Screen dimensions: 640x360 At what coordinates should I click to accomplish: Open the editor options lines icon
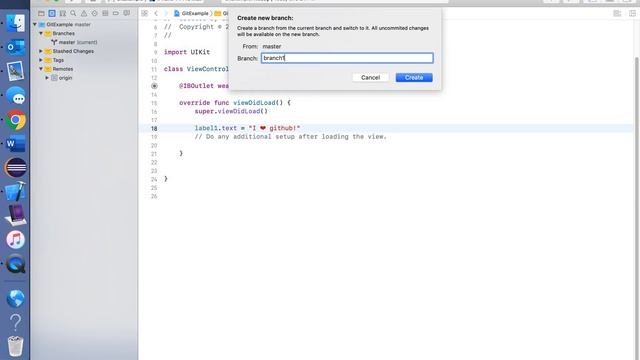click(x=617, y=13)
